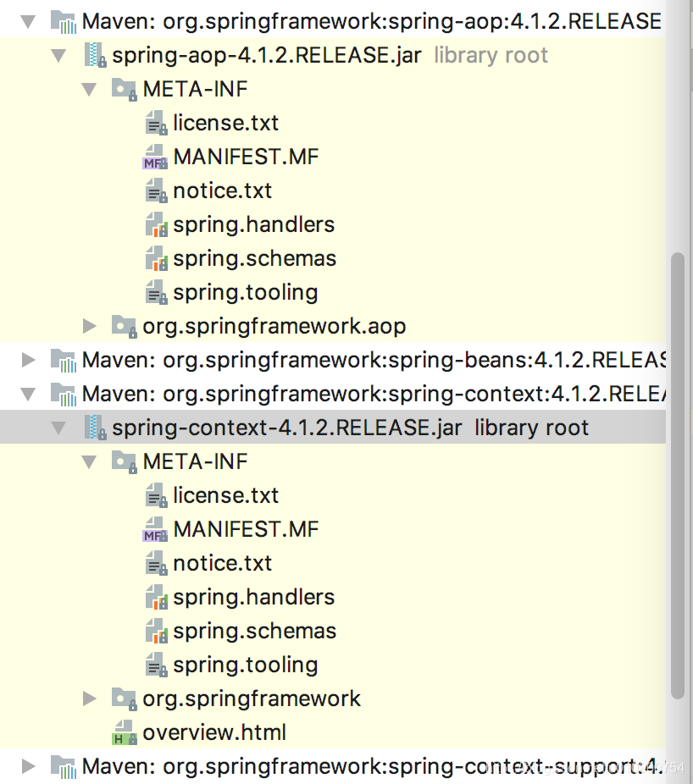Select org.springframework label in spring-context jar
Viewport: 693px width, 784px height.
click(x=251, y=699)
